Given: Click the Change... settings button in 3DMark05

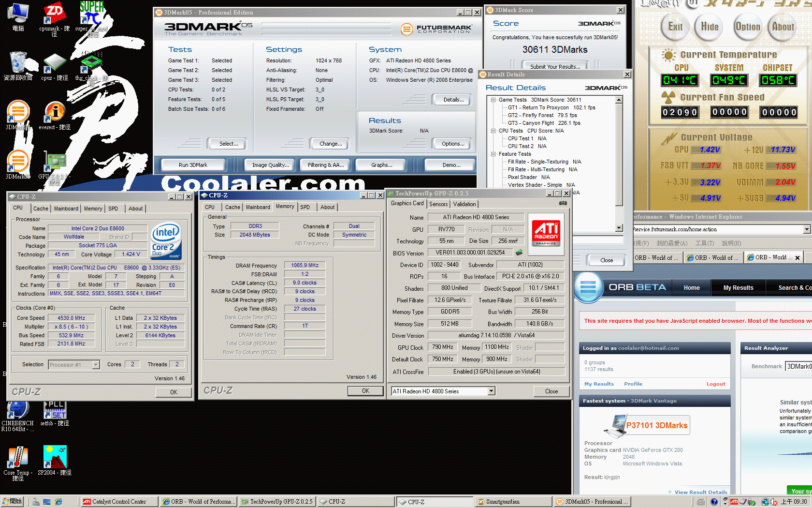Looking at the screenshot, I should (331, 144).
